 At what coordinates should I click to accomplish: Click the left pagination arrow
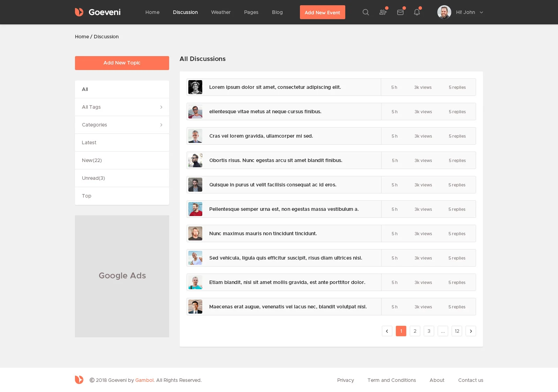387,331
